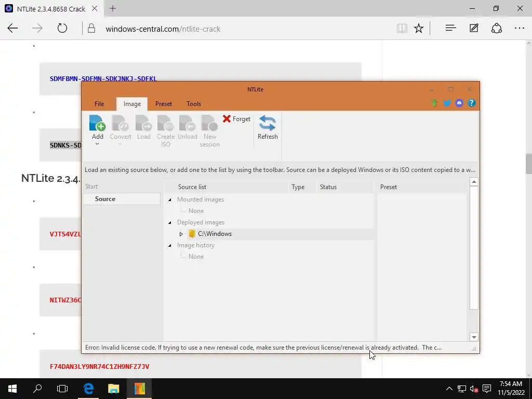Open File Explorer from the taskbar
Viewport: 532px width, 399px height.
[x=114, y=389]
